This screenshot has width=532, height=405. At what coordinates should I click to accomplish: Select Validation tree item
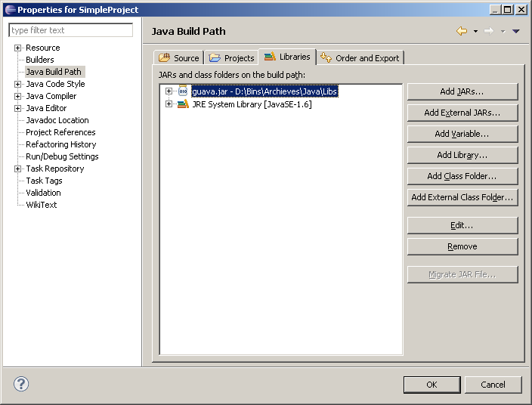tap(43, 193)
